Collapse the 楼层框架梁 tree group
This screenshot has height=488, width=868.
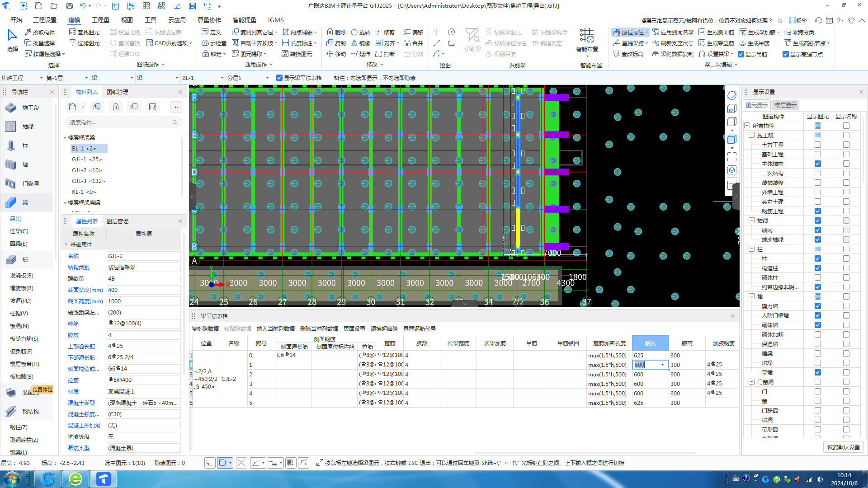point(65,137)
